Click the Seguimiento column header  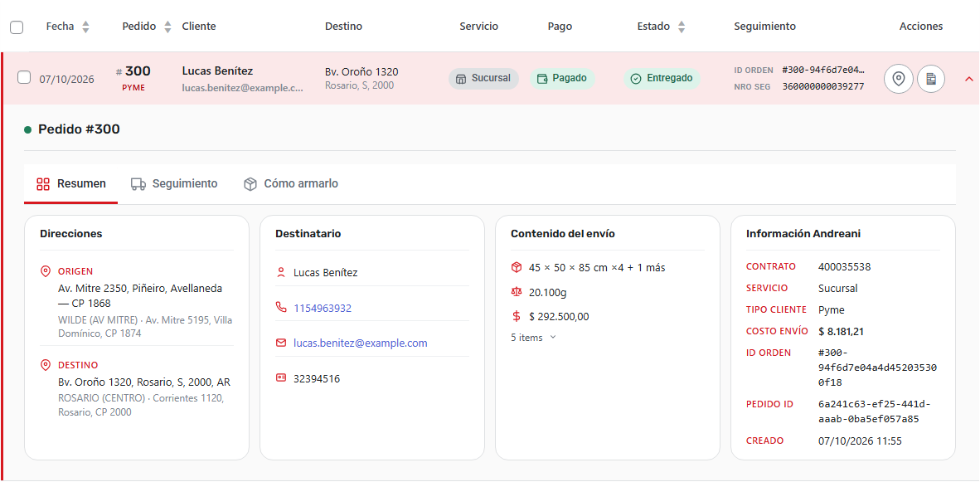coord(765,27)
